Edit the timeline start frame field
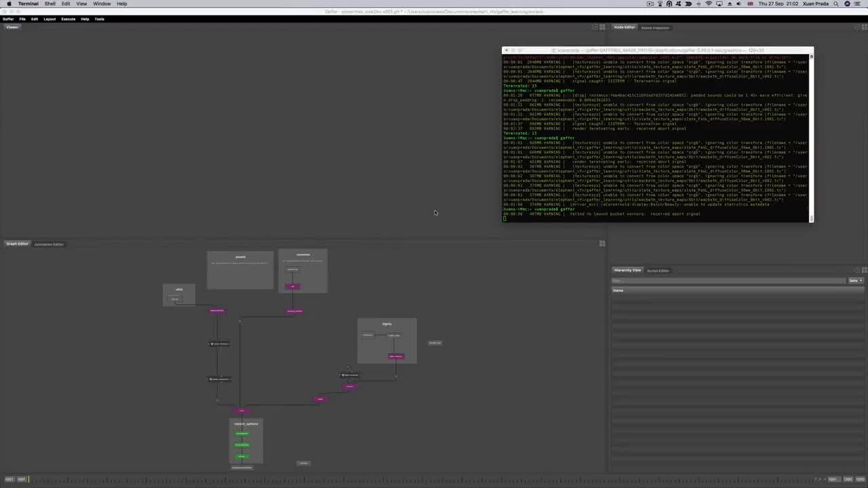The image size is (868, 488). pyautogui.click(x=9, y=480)
